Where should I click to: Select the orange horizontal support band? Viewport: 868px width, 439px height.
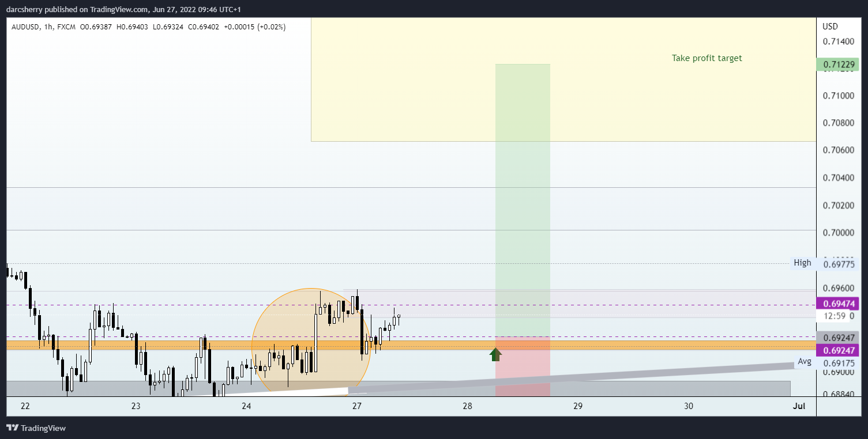[x=411, y=345]
